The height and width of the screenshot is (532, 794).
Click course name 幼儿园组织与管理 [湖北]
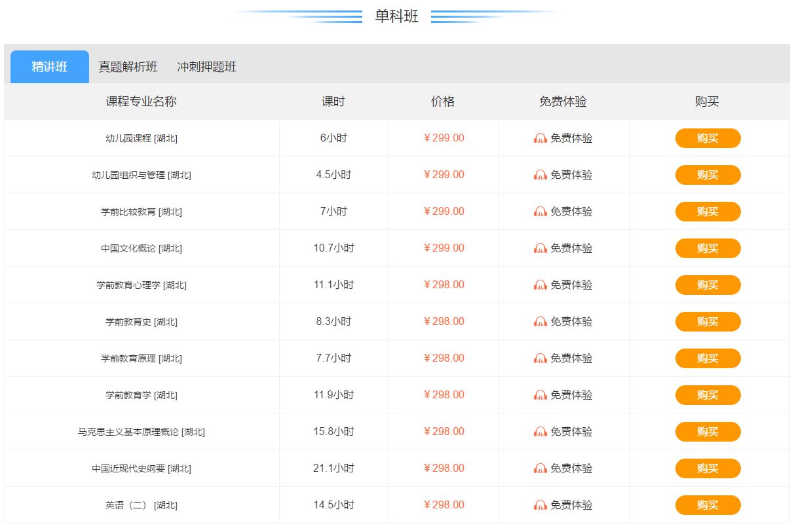coord(142,175)
